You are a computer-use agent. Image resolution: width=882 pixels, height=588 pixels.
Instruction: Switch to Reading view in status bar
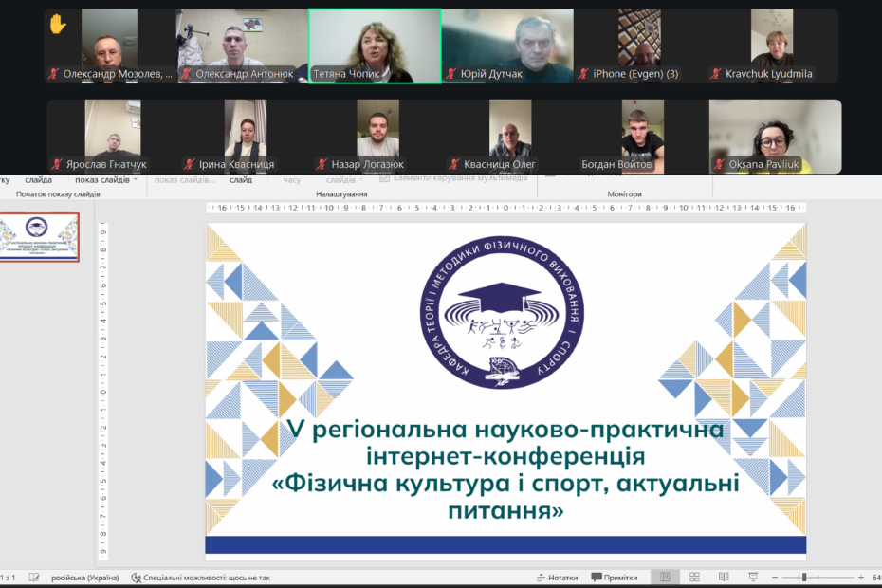tap(724, 577)
